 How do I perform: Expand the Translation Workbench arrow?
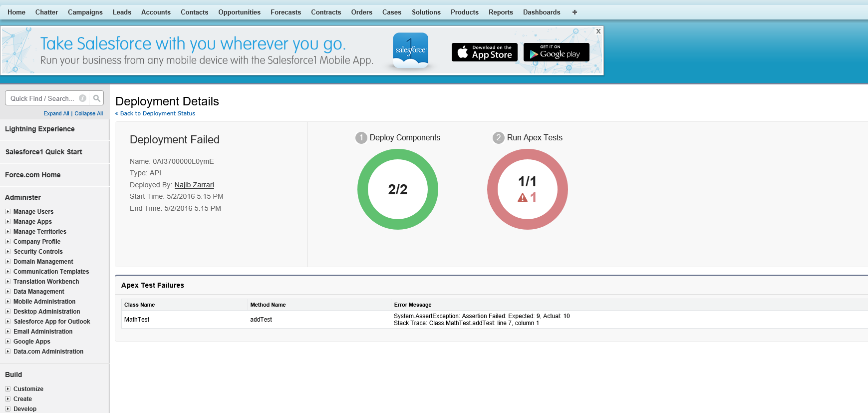point(7,282)
